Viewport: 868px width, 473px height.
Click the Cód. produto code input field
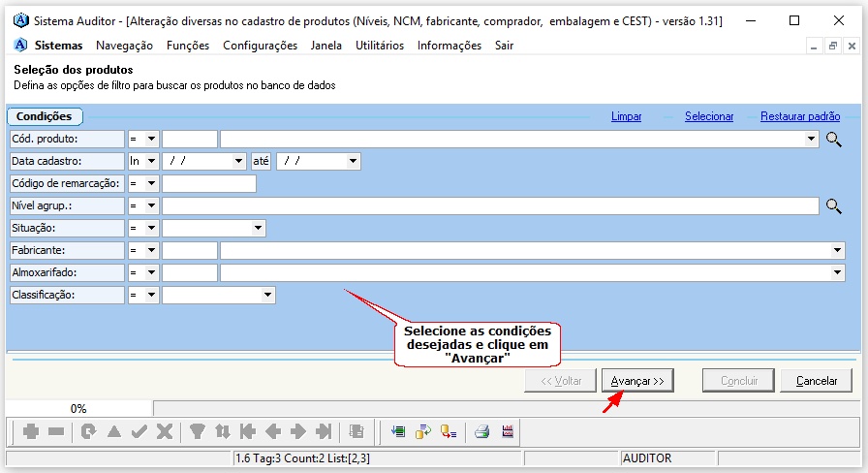(x=189, y=139)
